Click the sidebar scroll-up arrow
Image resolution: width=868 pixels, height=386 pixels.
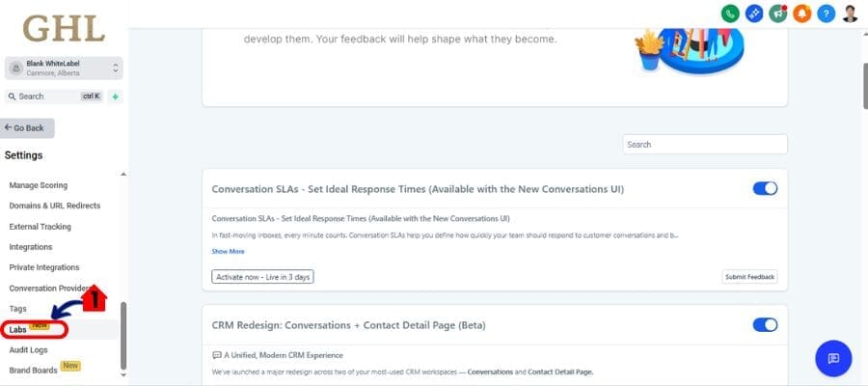point(122,175)
